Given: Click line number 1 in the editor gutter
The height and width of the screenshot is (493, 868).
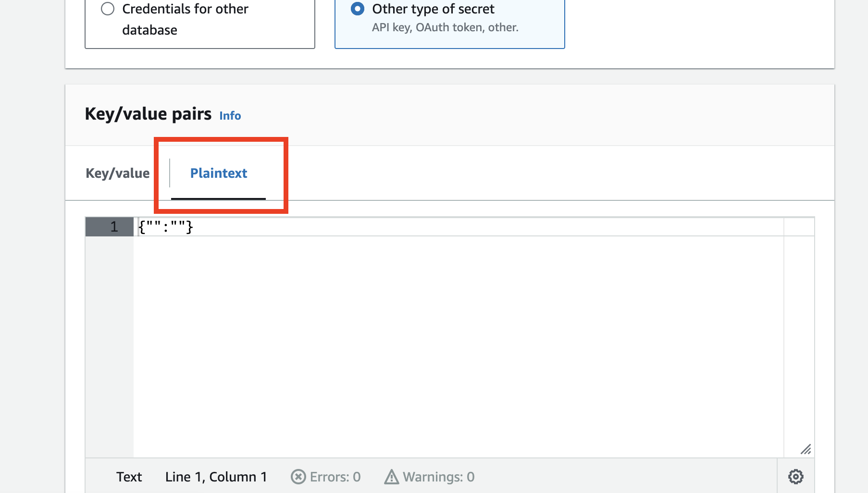Looking at the screenshot, I should tap(114, 227).
